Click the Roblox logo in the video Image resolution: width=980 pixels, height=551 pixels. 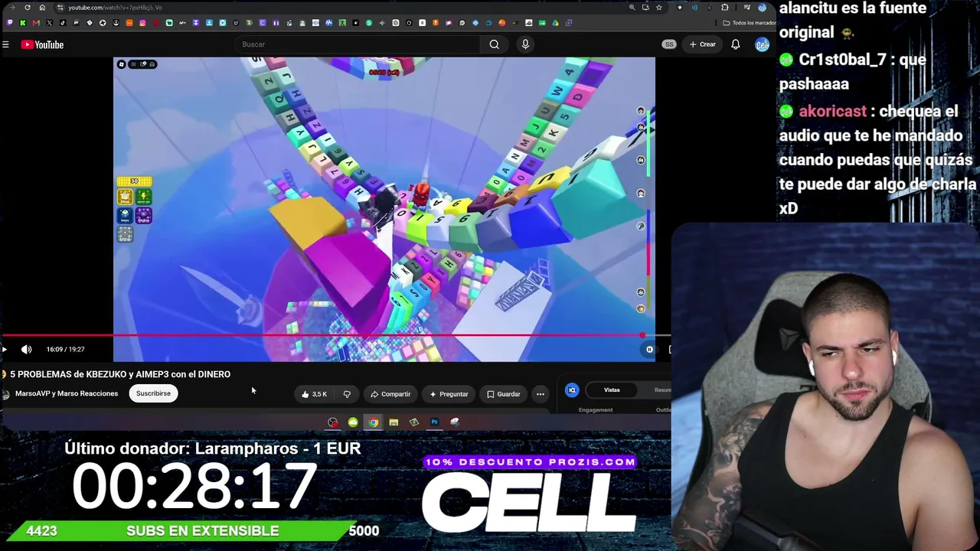click(x=122, y=64)
